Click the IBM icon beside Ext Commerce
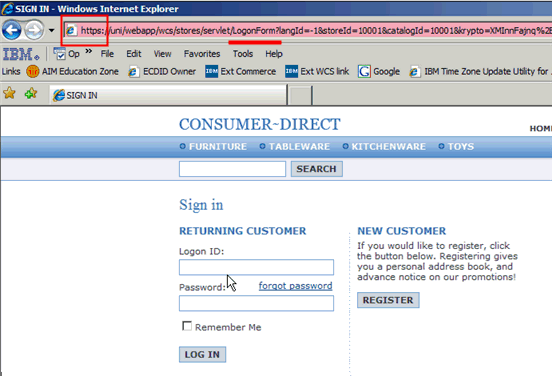The image size is (552, 376). coord(211,71)
